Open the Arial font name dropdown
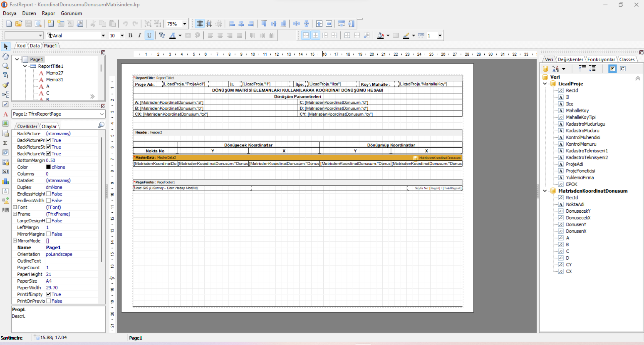The image size is (644, 345). click(x=103, y=36)
